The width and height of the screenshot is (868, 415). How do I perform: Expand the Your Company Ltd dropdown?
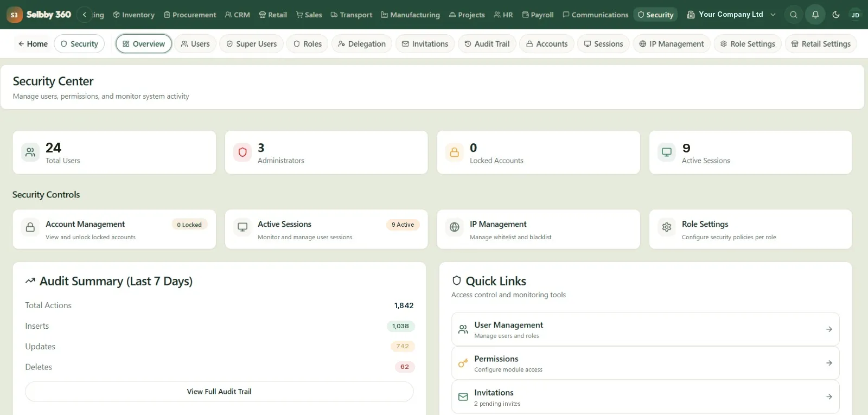(x=731, y=15)
